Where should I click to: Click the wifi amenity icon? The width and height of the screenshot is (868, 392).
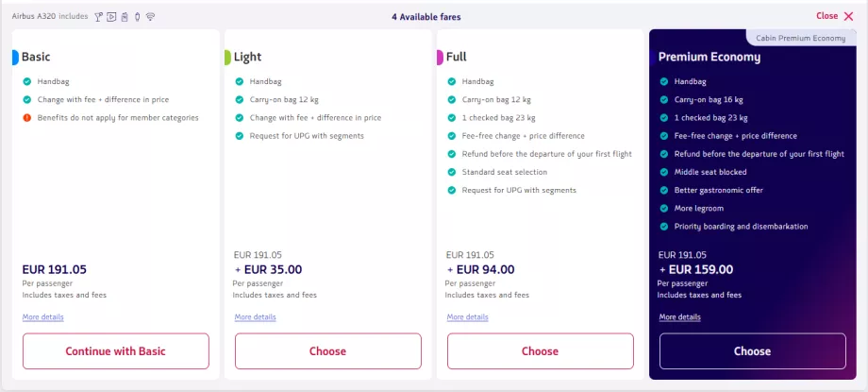pos(150,17)
